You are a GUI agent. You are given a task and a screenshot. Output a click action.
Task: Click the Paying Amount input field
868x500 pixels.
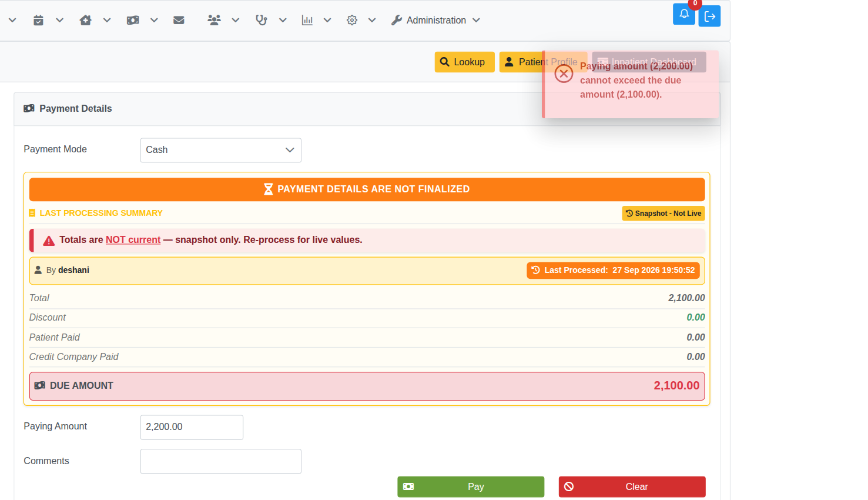[x=192, y=427]
